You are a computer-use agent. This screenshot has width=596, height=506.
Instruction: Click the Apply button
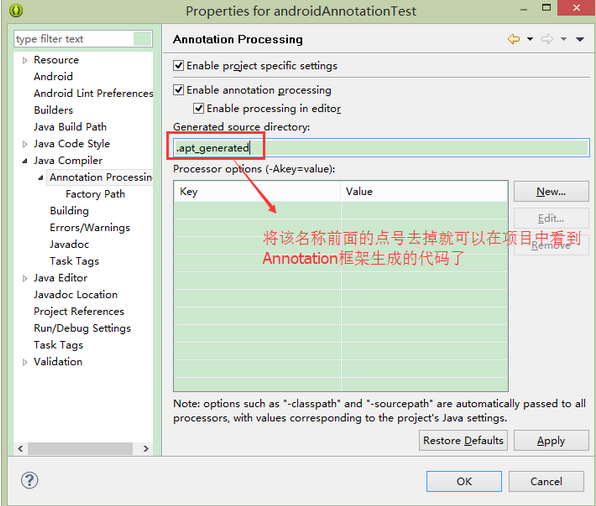point(551,440)
